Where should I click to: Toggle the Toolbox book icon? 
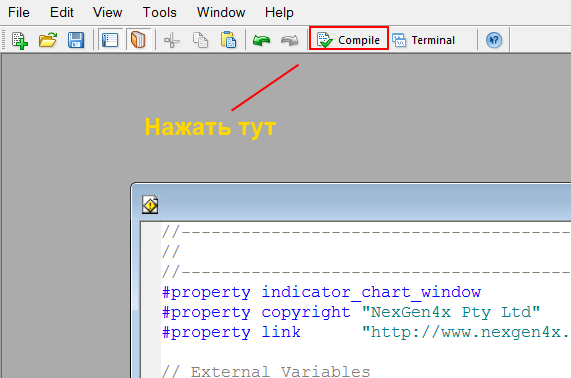(x=138, y=40)
